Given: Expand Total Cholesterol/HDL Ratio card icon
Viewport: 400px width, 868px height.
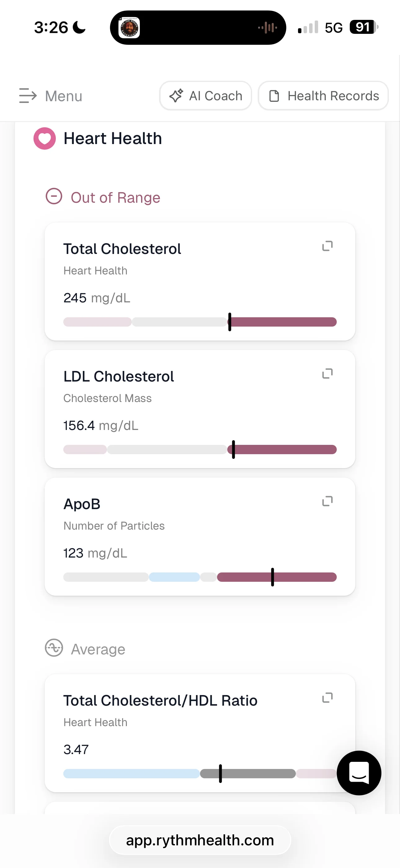Looking at the screenshot, I should pos(327,698).
